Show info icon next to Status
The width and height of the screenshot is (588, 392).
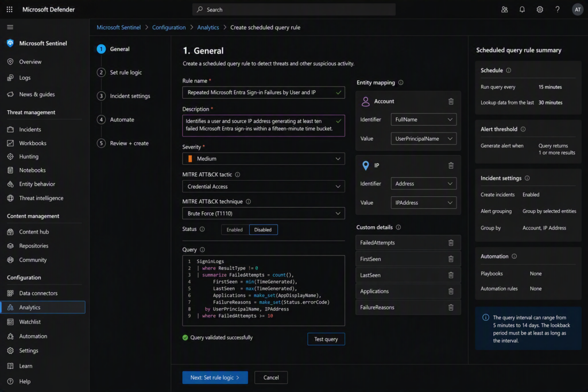click(202, 229)
